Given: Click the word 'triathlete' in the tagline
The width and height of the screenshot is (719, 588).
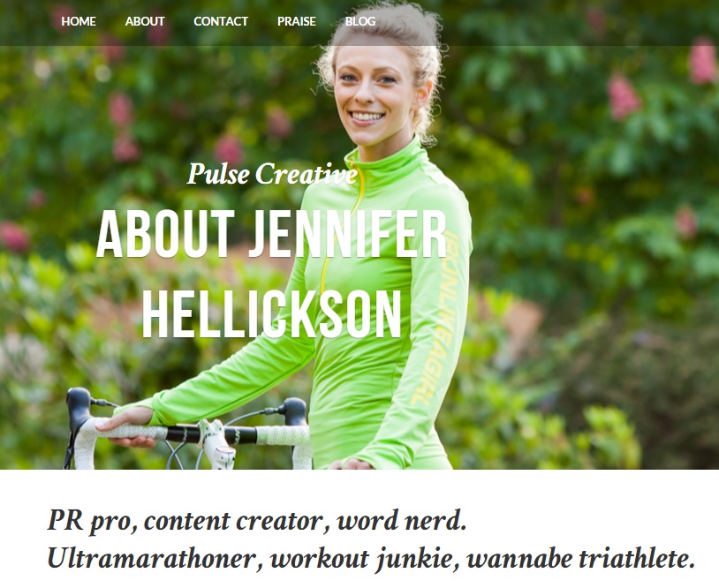Looking at the screenshot, I should 637,559.
